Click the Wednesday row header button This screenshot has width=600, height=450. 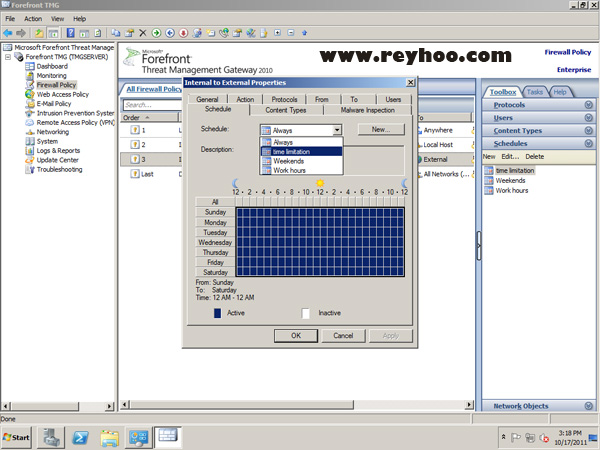(215, 242)
